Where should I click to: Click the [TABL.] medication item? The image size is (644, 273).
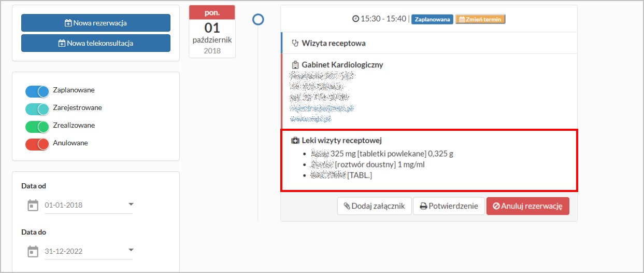pos(341,175)
